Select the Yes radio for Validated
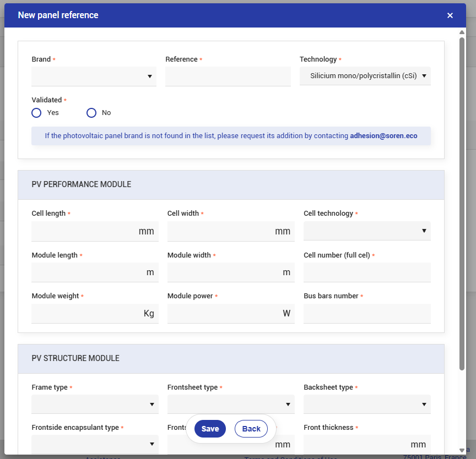Screen dimensions: 476x459 [37, 113]
